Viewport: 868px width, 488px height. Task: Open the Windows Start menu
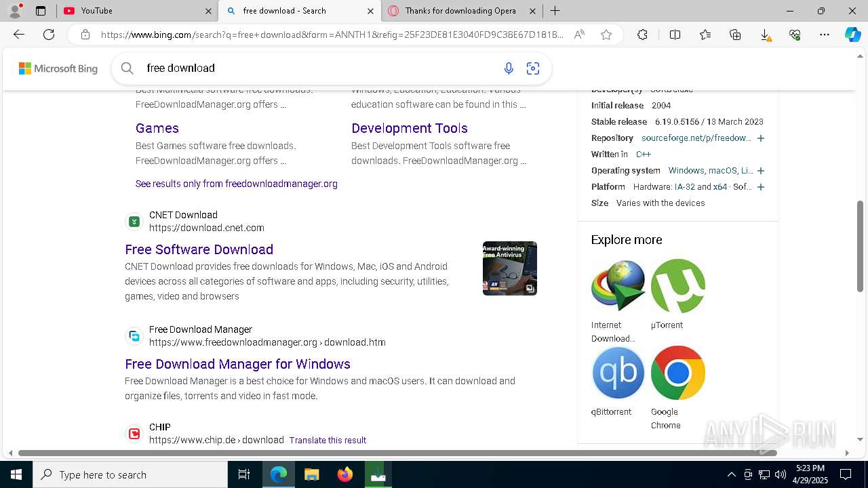tap(16, 474)
